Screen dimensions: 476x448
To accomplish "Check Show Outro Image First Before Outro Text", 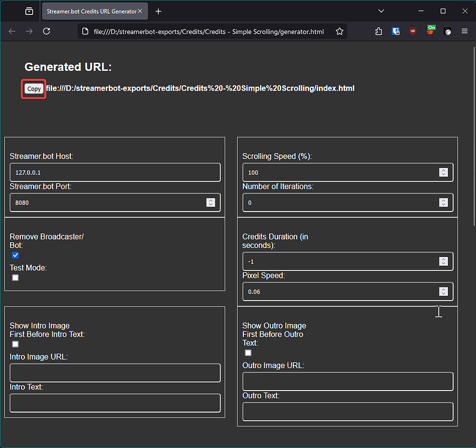I will tap(248, 353).
